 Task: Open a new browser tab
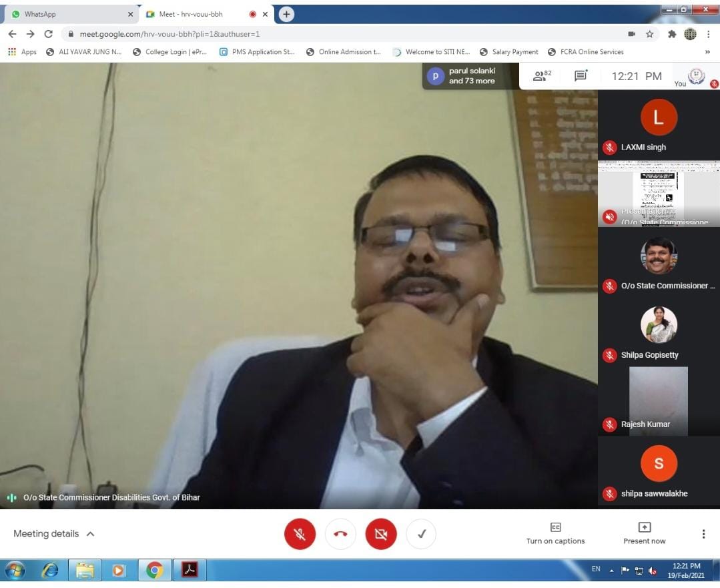coord(286,14)
